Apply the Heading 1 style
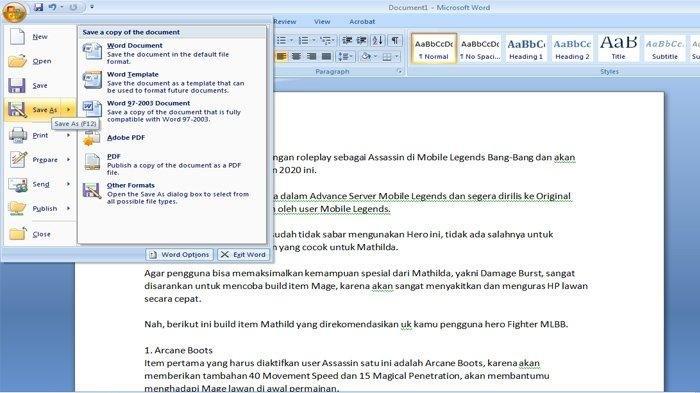The image size is (700, 393). click(526, 48)
